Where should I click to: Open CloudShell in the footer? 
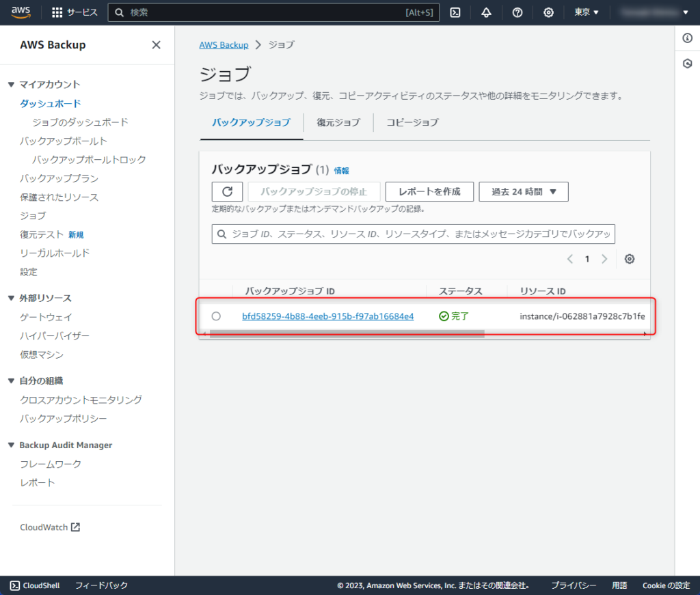click(x=35, y=585)
